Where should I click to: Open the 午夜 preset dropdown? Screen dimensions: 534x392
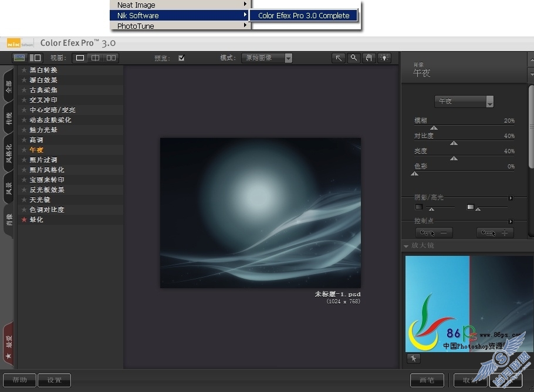464,101
